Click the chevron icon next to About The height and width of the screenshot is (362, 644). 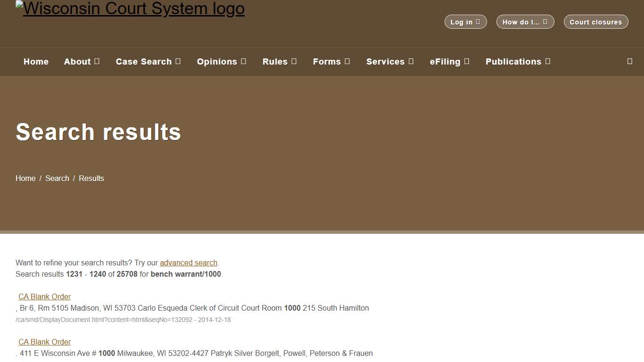coord(97,61)
